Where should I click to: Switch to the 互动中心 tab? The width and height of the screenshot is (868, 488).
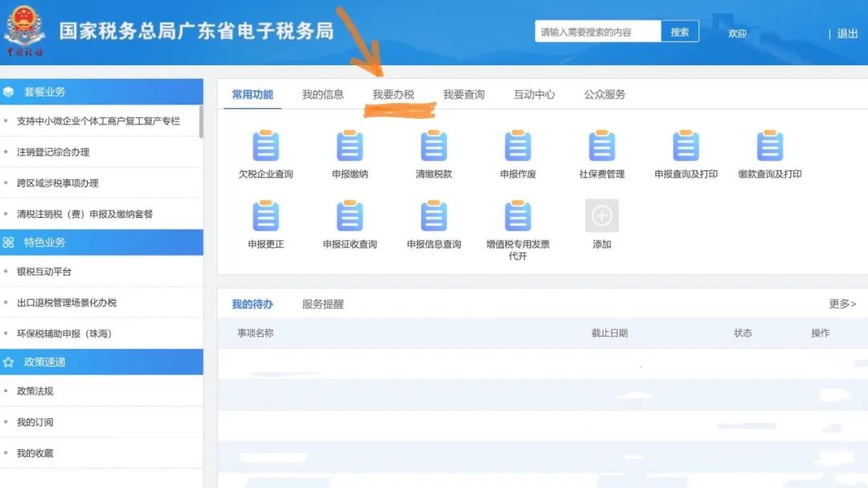(x=534, y=95)
